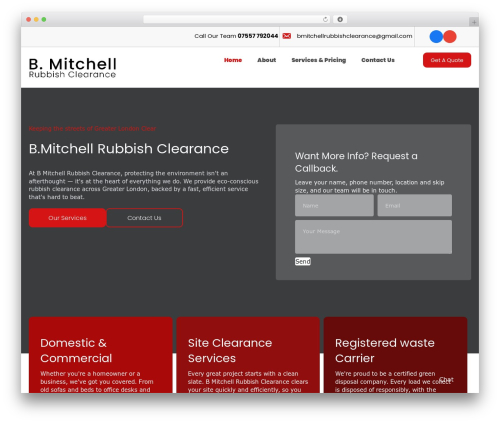
Task: Click the Site Clearance Services card heading
Action: point(230,350)
